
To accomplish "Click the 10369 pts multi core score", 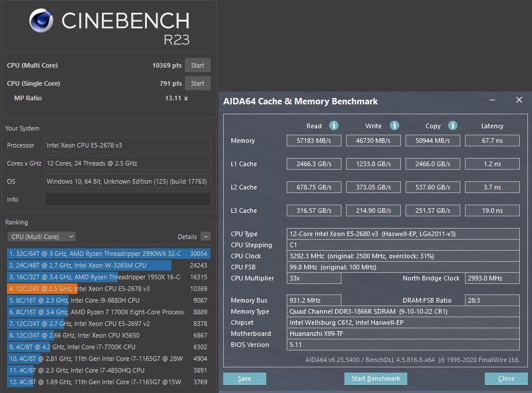I will pos(167,65).
